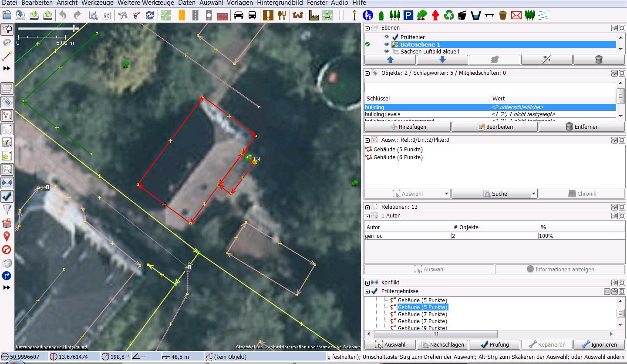Click the upload data toolbar icon

pyautogui.click(x=47, y=15)
